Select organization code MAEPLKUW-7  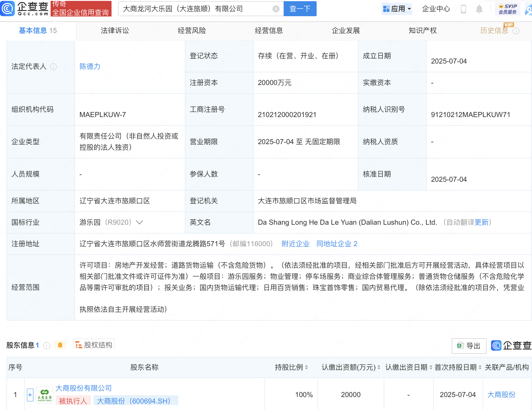(x=102, y=115)
